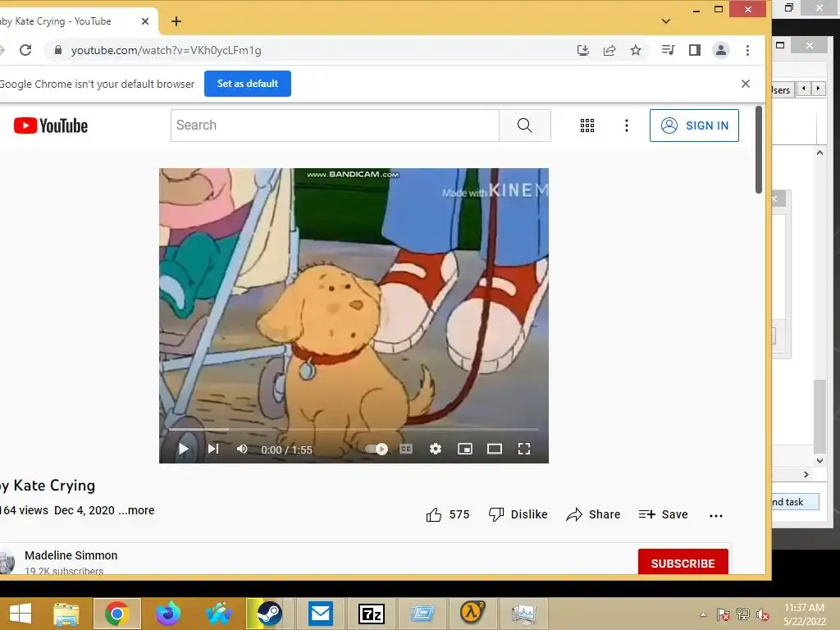Toggle the autoplay switch
The height and width of the screenshot is (630, 840).
pos(377,449)
